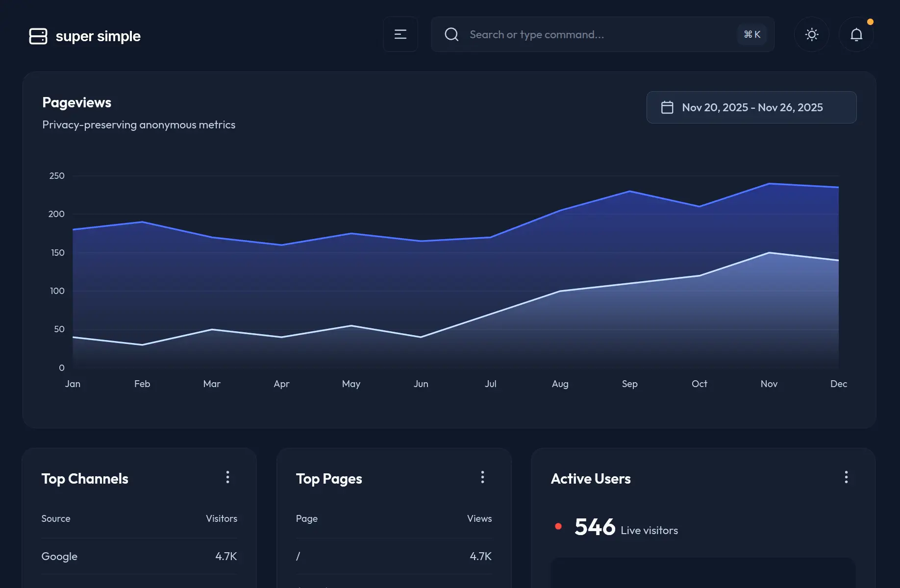Click the Pageviews chart peak in September
The width and height of the screenshot is (900, 588).
click(x=629, y=191)
